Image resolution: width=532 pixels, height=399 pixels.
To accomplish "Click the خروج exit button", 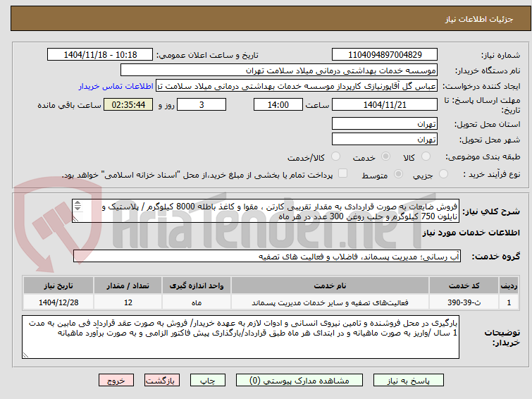I will (116, 381).
